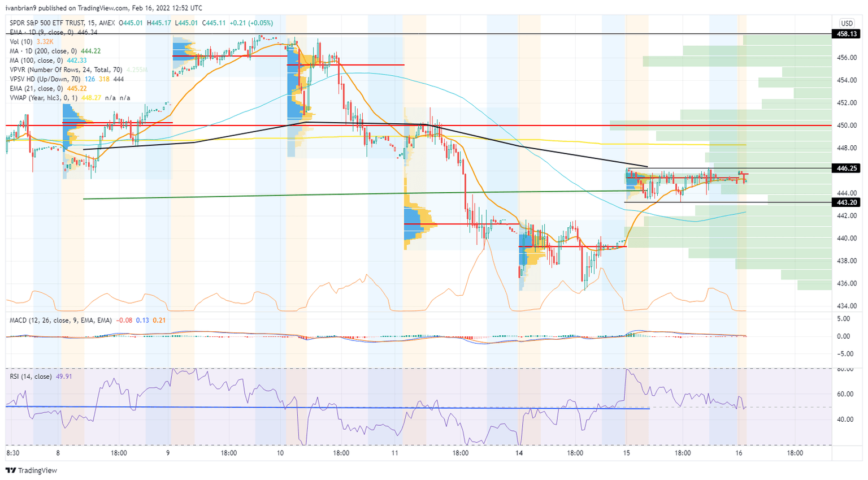This screenshot has width=868, height=480.
Task: Click the 40.00 RSI axis label
Action: point(847,420)
